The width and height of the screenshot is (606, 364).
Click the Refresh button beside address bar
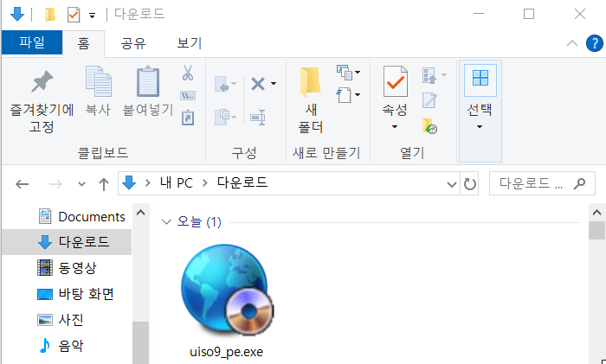click(x=469, y=184)
